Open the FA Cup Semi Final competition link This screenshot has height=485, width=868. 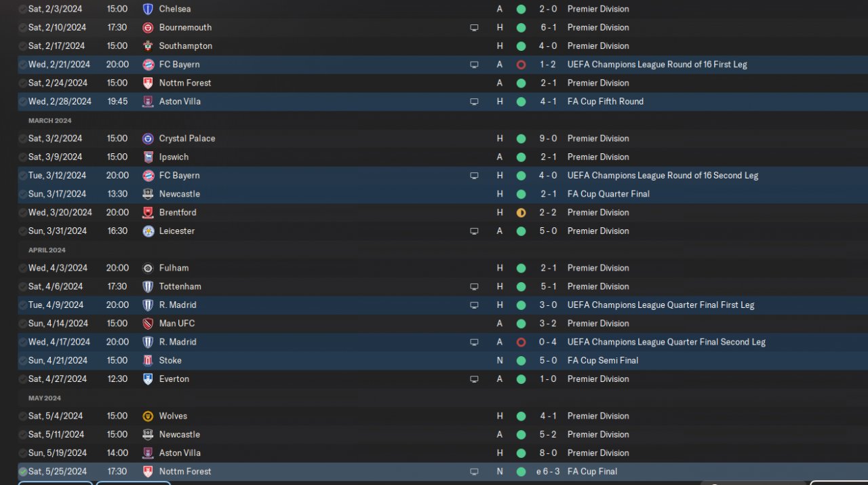pos(602,360)
